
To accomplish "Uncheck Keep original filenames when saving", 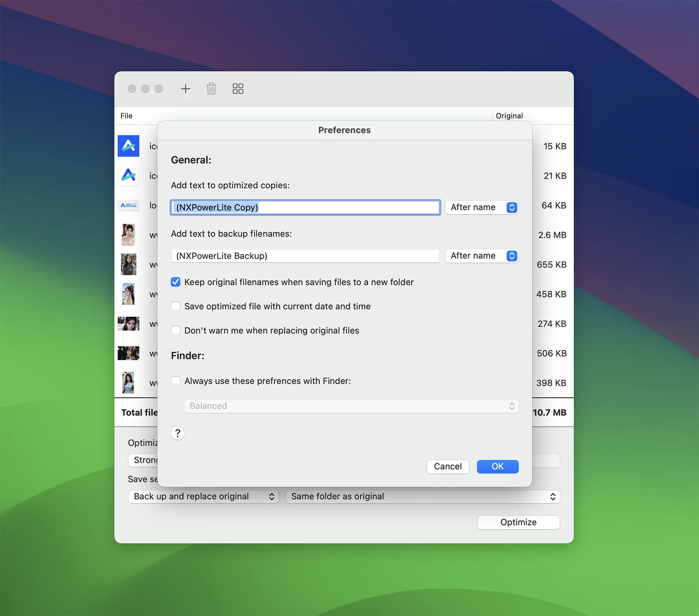I will [x=176, y=282].
